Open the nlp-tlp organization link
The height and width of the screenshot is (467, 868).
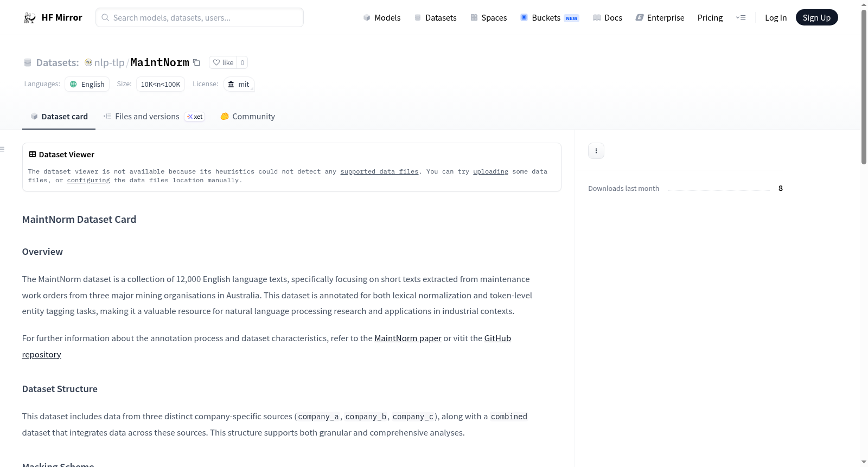click(110, 62)
